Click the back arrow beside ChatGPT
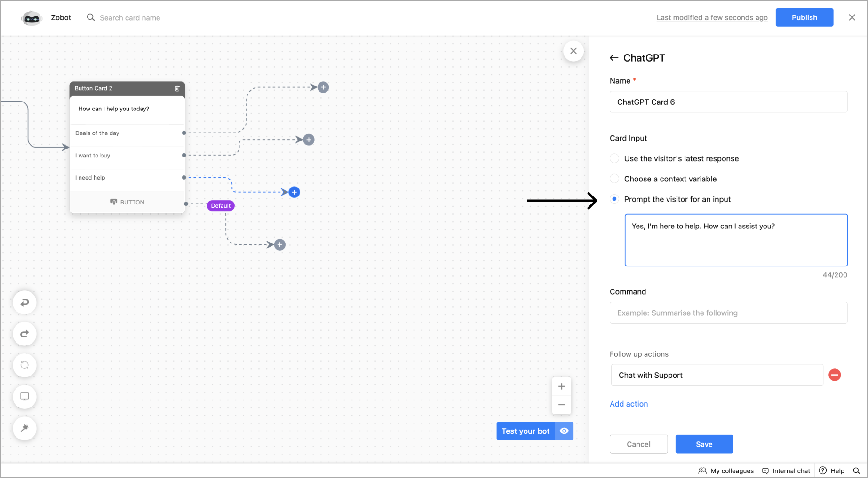The image size is (868, 478). 614,58
